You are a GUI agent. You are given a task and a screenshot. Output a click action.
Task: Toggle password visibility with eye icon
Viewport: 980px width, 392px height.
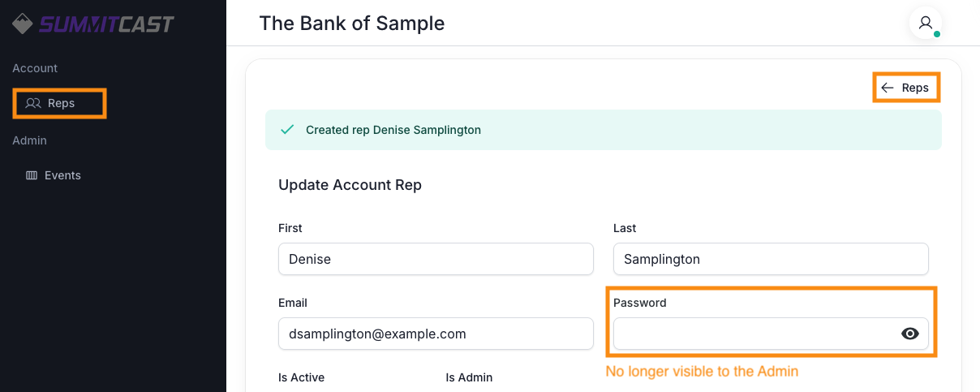910,334
